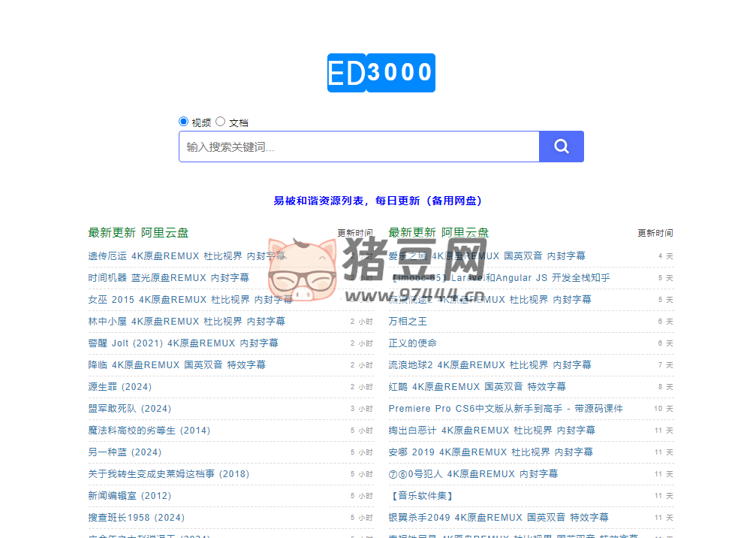Click 10 天 time beside Premiere Pro
Image resolution: width=756 pixels, height=538 pixels.
(664, 409)
